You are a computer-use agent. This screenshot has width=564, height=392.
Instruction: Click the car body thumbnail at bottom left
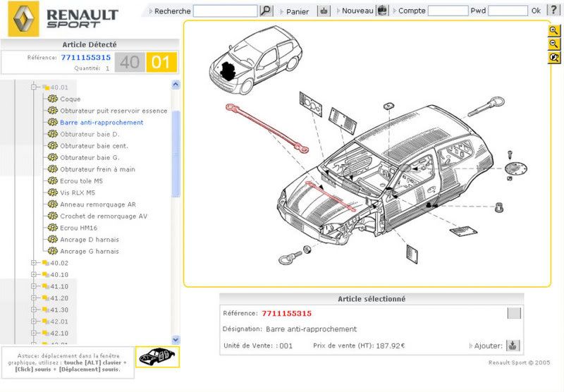(x=157, y=357)
